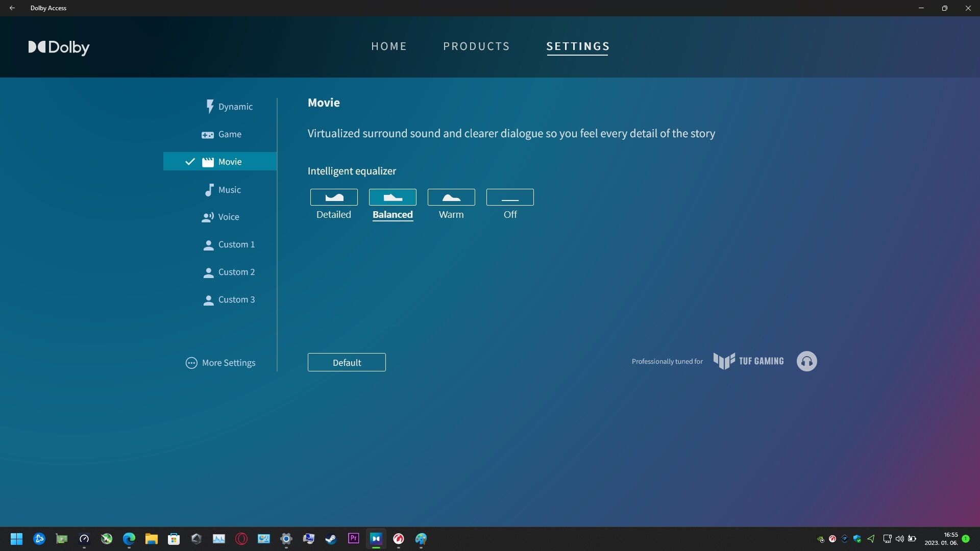
Task: Select the Voice profile
Action: (x=220, y=217)
